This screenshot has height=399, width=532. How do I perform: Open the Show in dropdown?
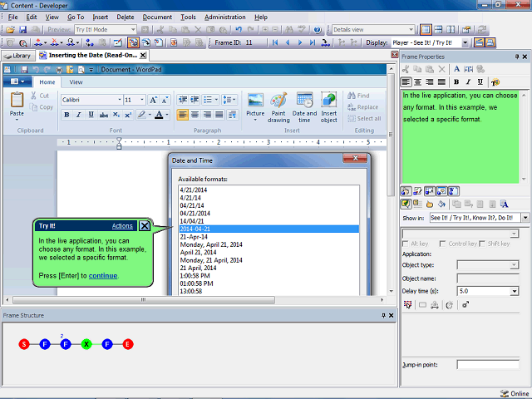(x=525, y=218)
